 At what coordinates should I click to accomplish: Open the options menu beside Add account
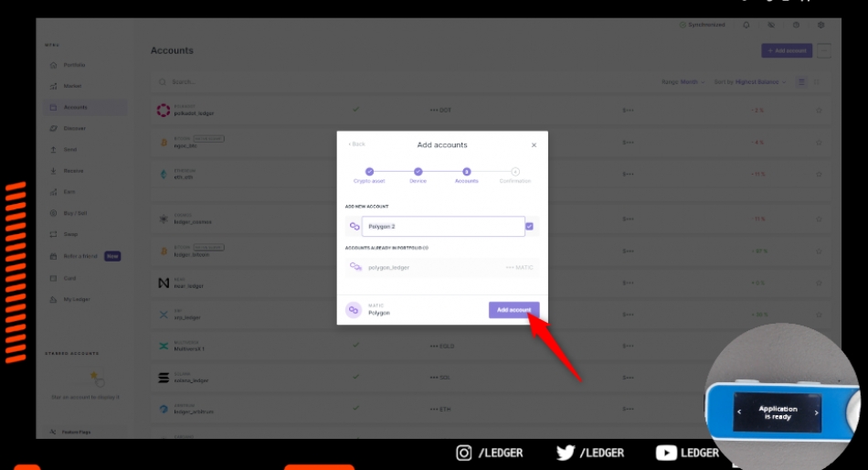pyautogui.click(x=824, y=50)
